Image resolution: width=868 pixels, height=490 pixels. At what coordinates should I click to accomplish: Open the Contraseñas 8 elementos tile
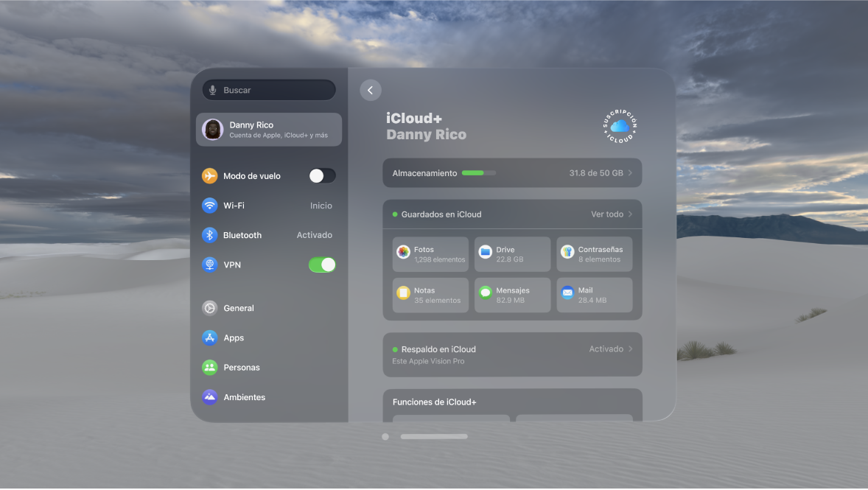coord(594,254)
